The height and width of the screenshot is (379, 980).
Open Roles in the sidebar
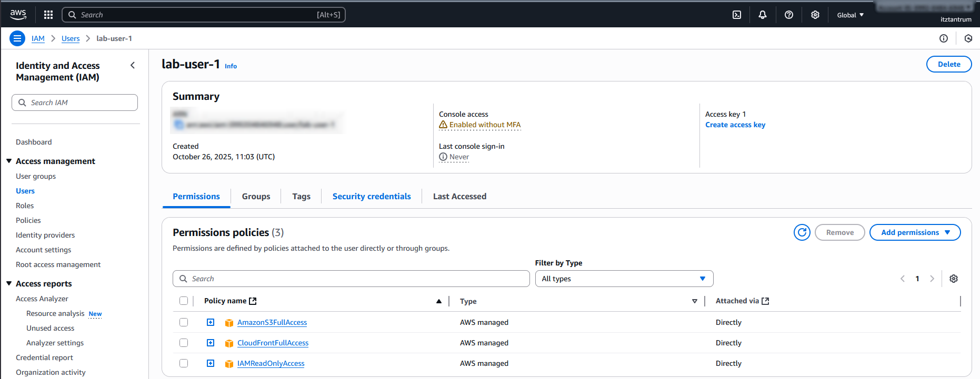click(25, 206)
